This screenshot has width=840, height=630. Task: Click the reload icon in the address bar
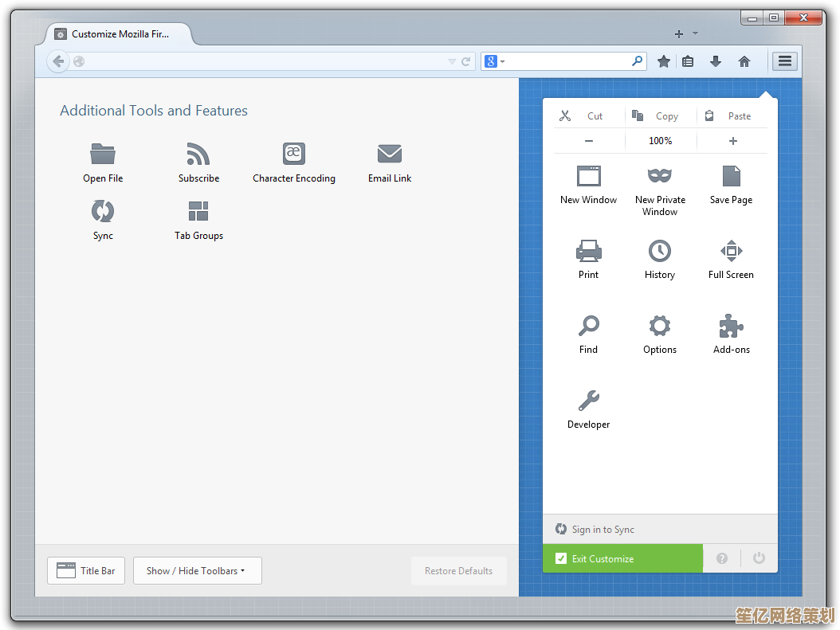tap(466, 61)
